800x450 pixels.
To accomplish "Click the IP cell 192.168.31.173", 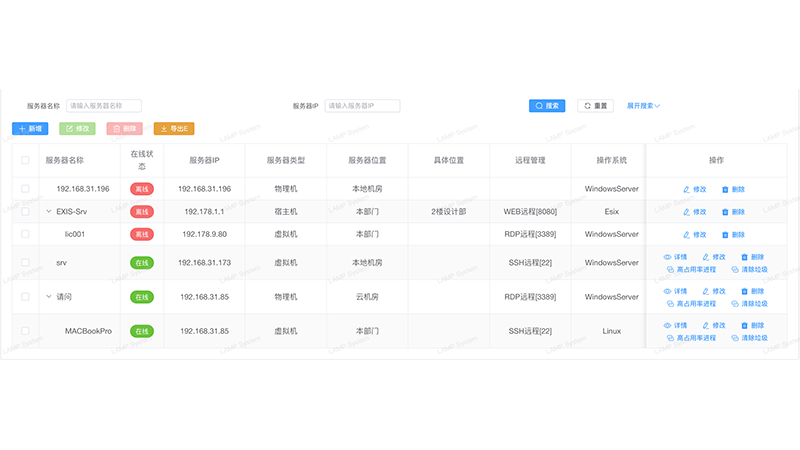I will (205, 263).
